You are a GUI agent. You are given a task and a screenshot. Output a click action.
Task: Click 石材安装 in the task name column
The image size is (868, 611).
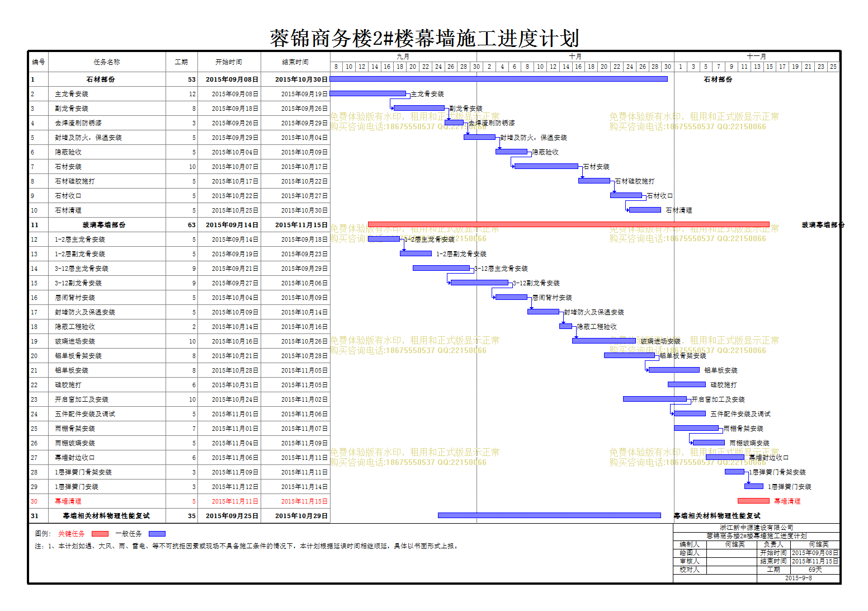point(68,167)
